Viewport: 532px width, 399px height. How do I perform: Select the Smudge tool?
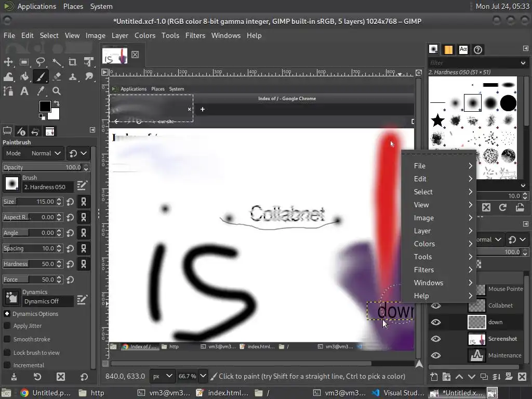(89, 77)
